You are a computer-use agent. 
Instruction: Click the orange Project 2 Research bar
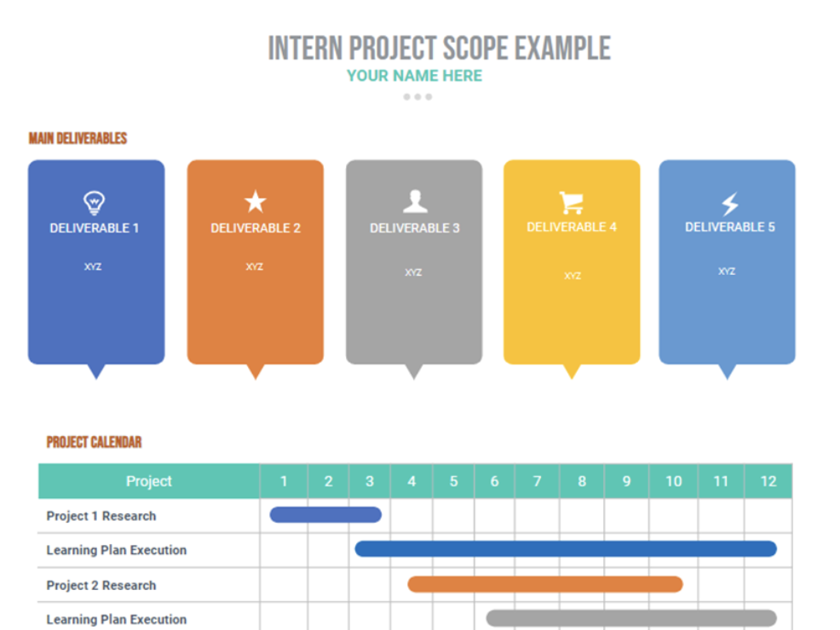pos(545,584)
